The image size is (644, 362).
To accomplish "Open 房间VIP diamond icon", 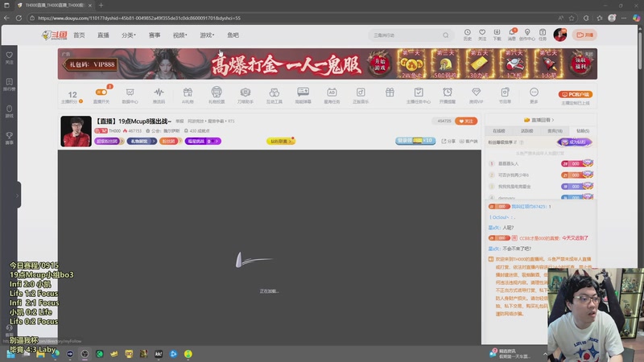I will (x=476, y=96).
